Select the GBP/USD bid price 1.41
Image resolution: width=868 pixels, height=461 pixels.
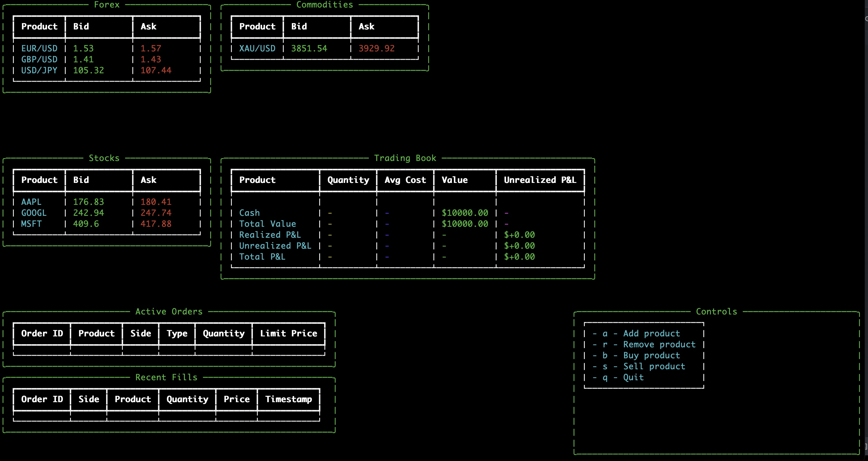point(83,60)
